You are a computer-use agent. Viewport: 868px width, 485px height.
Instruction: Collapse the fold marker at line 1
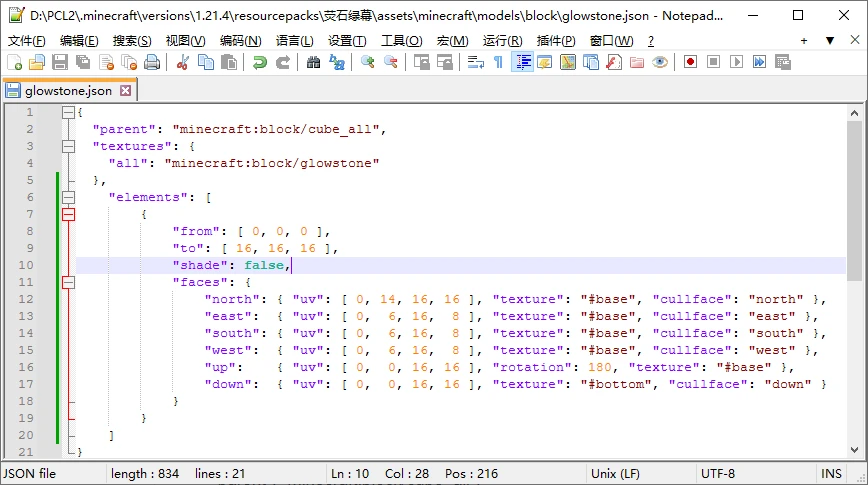point(68,112)
